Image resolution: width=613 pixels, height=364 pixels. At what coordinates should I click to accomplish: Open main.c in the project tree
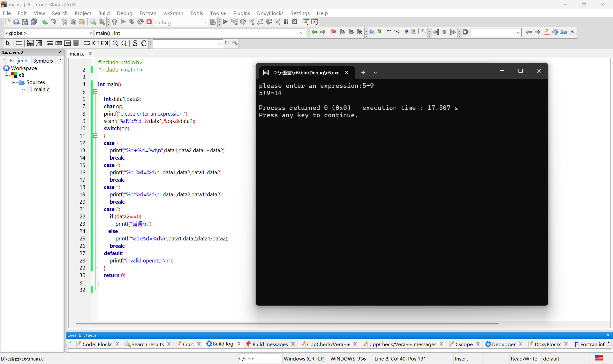coord(42,89)
